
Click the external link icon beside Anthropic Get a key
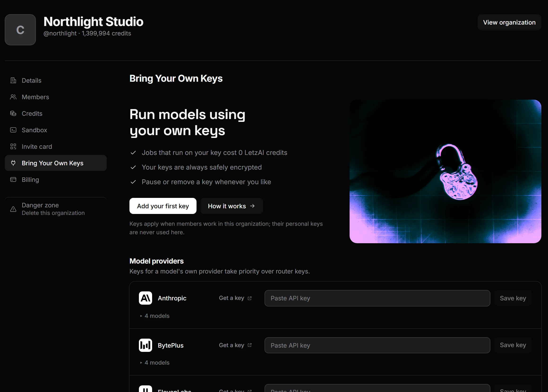point(250,298)
